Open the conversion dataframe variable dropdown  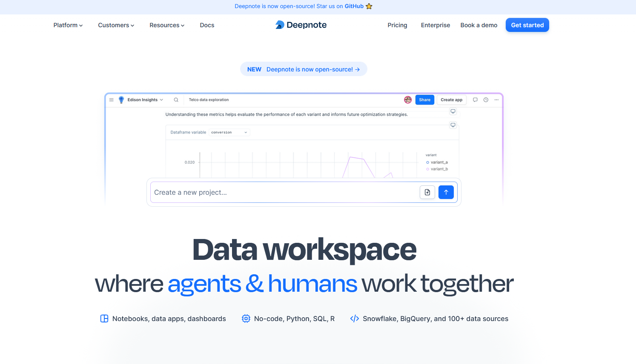tap(229, 132)
